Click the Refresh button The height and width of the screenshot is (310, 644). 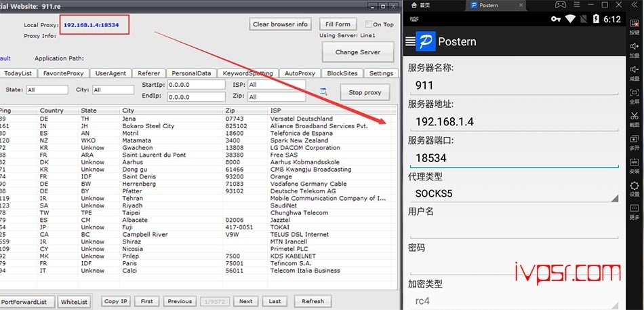[313, 301]
